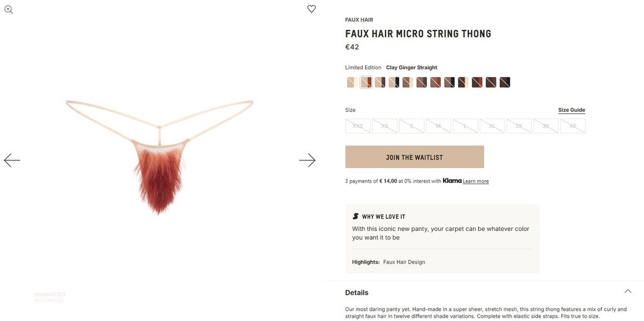Click the Klarna logo
Viewport: 644px width, 321px height.
pyautogui.click(x=452, y=181)
